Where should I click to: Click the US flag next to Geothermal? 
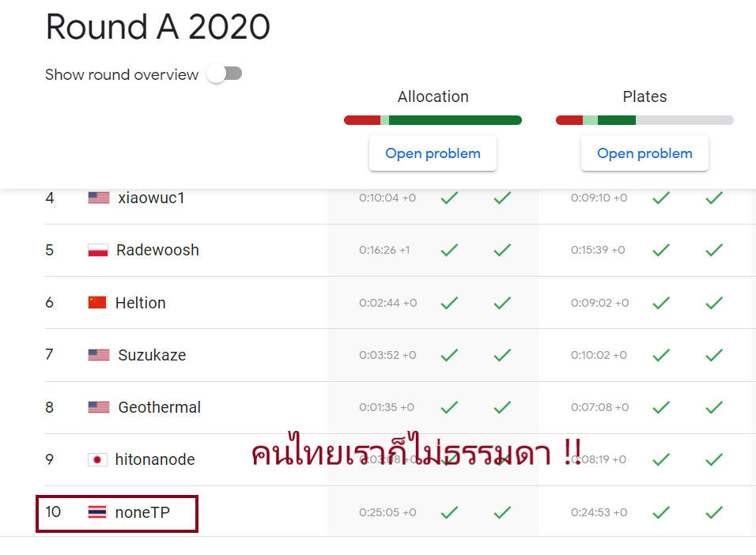pos(99,407)
